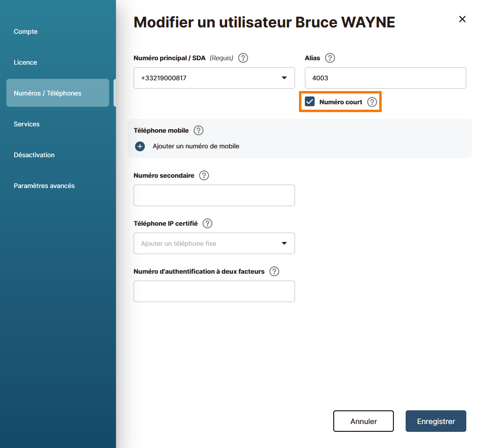Focus the two-factor authentication number field
The height and width of the screenshot is (448, 481).
tap(214, 291)
